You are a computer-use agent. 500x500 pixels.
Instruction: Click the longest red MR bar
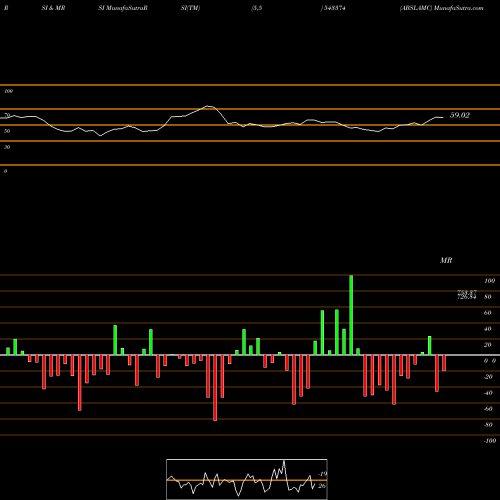215,388
